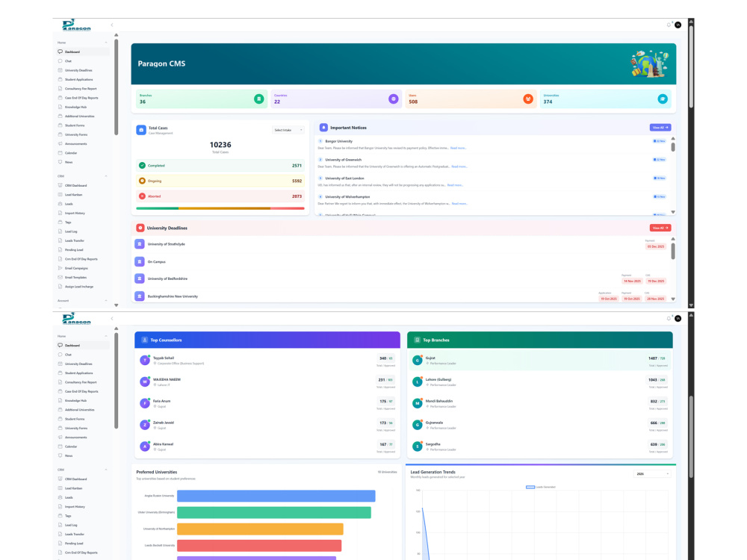This screenshot has width=747, height=560.
Task: Click red View All button for University Deadlines
Action: pyautogui.click(x=660, y=228)
